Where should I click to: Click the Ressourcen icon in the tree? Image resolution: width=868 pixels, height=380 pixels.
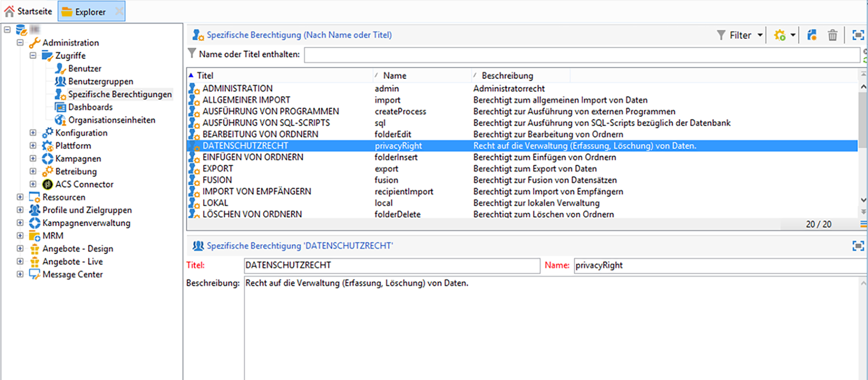click(34, 197)
